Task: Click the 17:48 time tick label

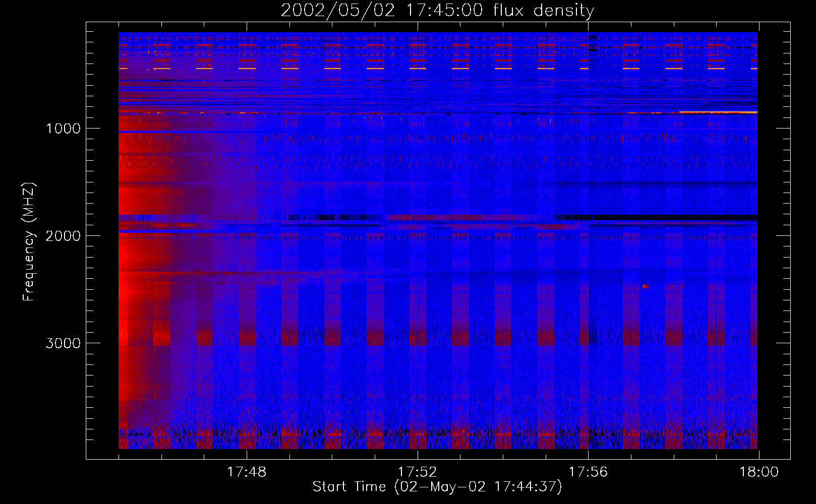Action: [x=247, y=472]
